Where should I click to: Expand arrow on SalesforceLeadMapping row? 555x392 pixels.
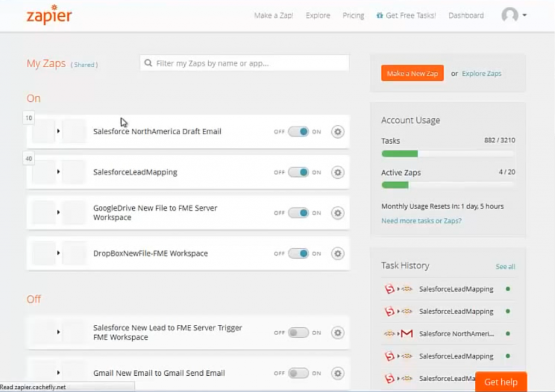(59, 172)
